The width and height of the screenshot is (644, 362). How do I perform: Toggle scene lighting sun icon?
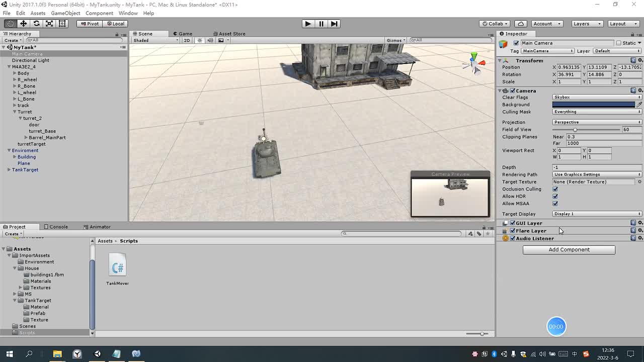(200, 40)
